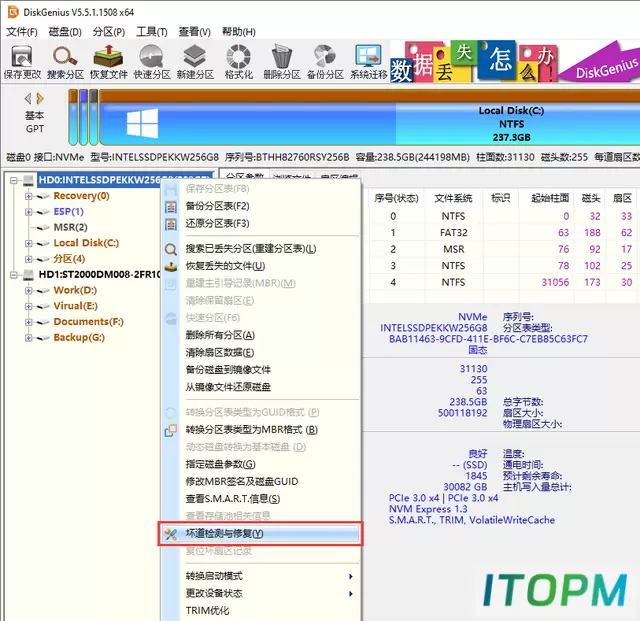Expand the 分区(4) tree node
Viewport: 640px width, 621px height.
[28, 259]
